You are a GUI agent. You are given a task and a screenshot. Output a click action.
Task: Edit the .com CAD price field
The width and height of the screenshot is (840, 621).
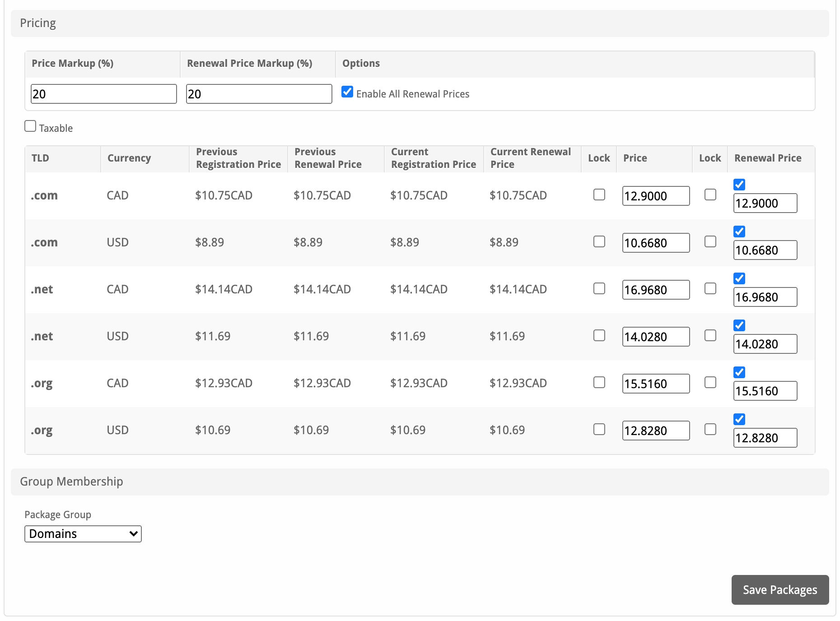655,196
